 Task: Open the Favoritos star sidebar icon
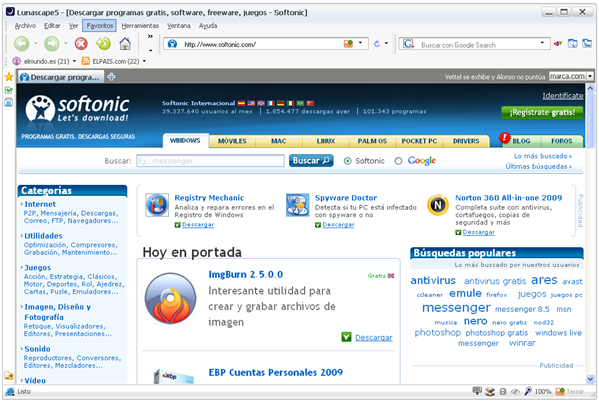pyautogui.click(x=8, y=77)
